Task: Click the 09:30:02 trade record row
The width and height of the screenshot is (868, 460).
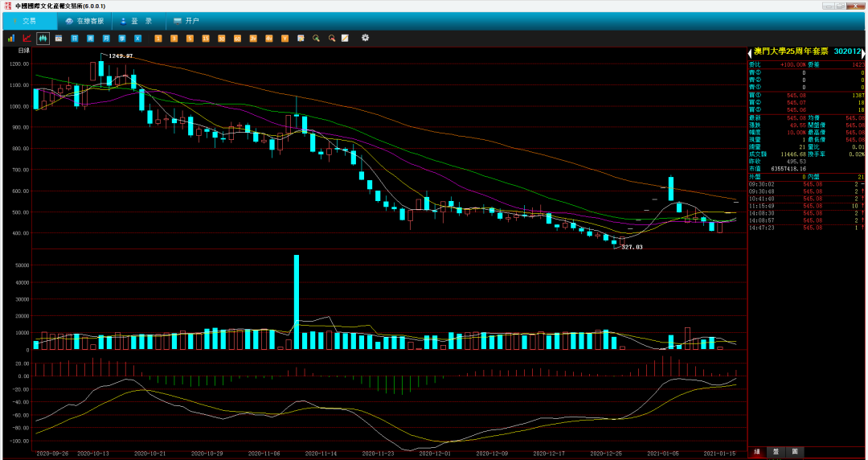Action: 807,184
